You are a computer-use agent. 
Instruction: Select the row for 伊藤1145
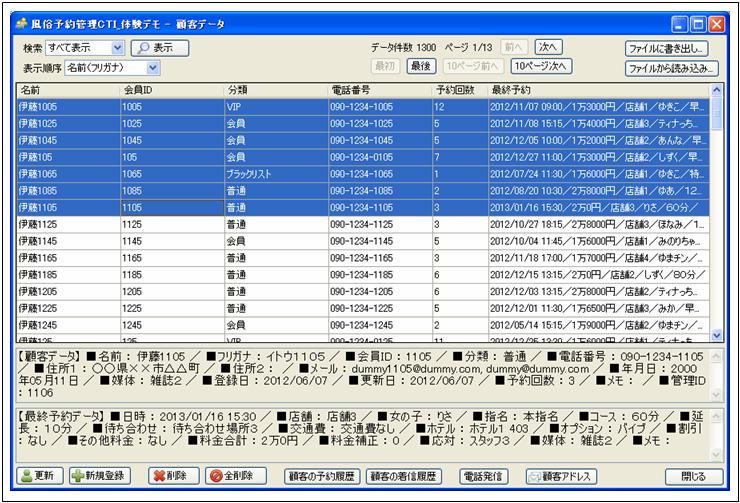click(x=67, y=241)
